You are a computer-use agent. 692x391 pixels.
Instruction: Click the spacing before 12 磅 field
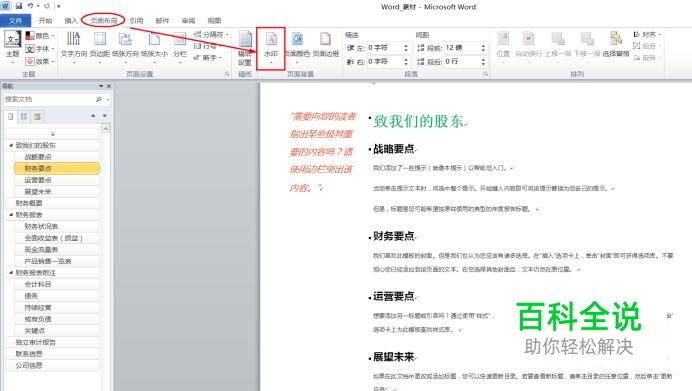pos(461,47)
